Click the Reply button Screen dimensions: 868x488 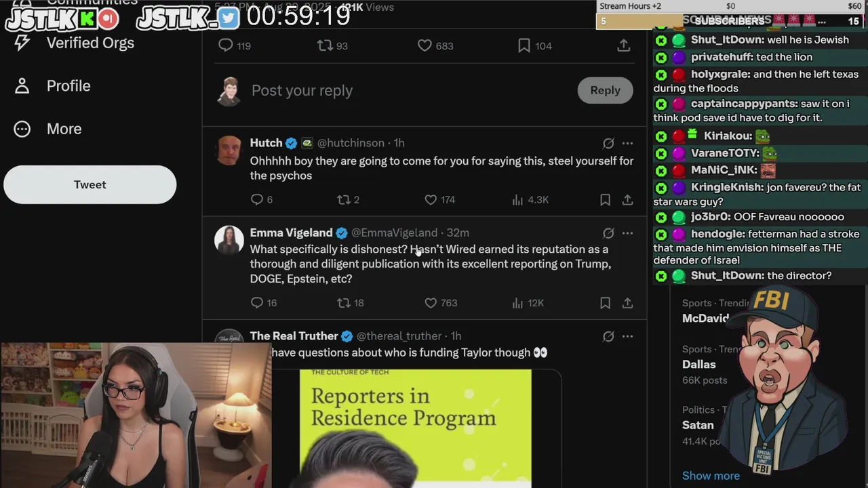click(605, 90)
